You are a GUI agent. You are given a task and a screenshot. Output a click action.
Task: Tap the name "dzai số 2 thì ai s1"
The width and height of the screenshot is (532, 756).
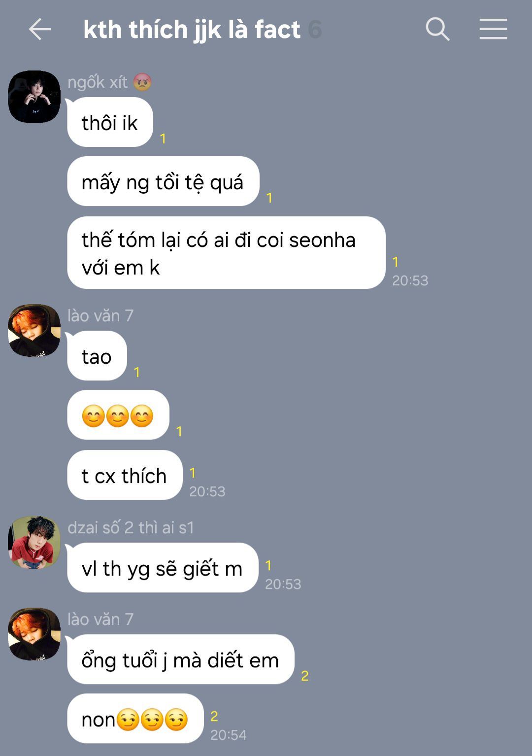[131, 528]
